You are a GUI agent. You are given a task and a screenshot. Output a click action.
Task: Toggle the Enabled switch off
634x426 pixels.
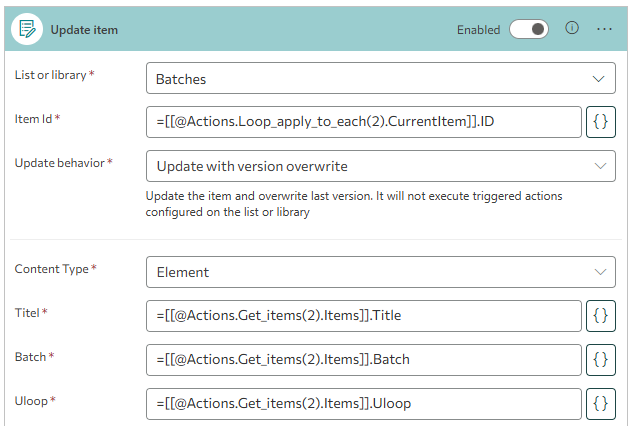[529, 30]
